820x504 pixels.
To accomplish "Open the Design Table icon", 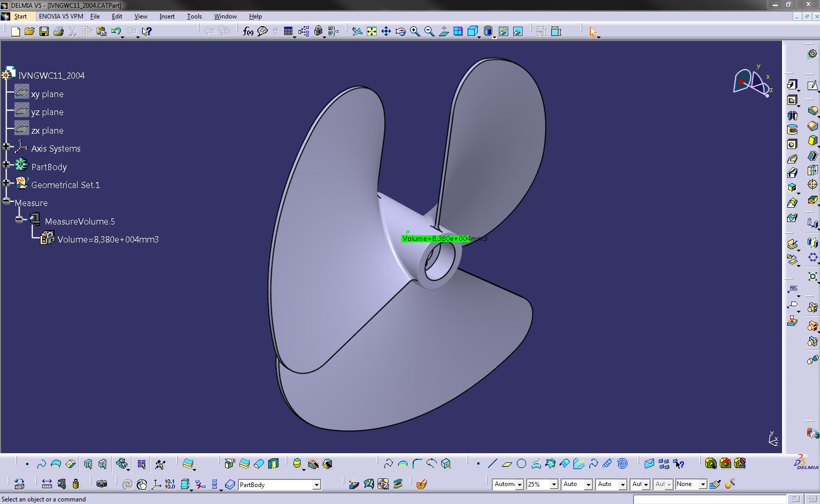I will 288,32.
